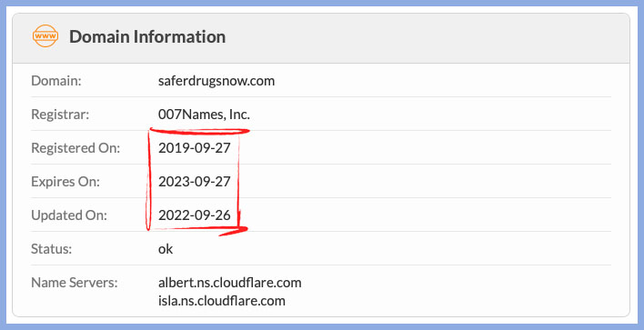Click the Domain: label
This screenshot has width=644, height=330.
tap(56, 80)
